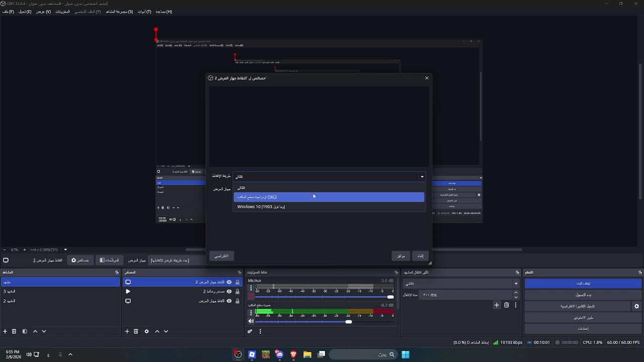This screenshot has width=644, height=362.
Task: Open the أدوات (T) menu
Action: coord(144,12)
